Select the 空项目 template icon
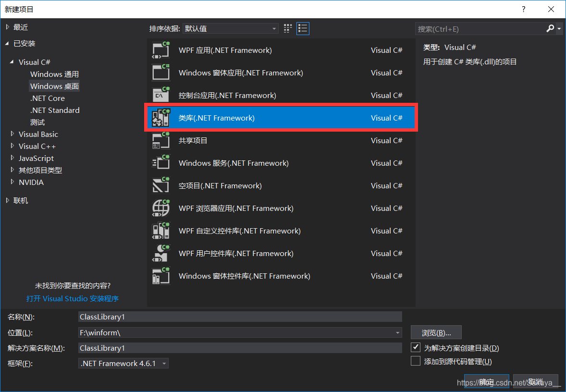 (x=161, y=185)
